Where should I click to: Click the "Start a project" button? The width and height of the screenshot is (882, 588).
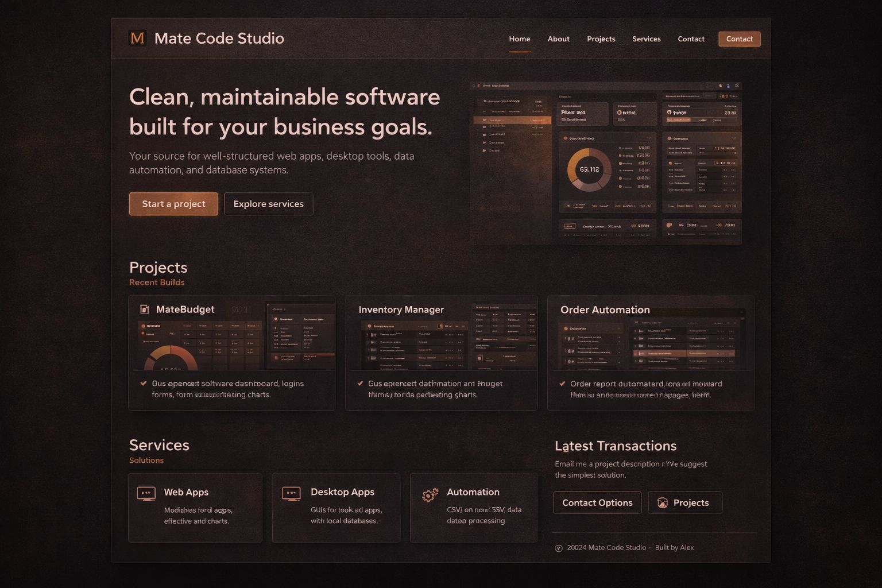click(x=173, y=204)
